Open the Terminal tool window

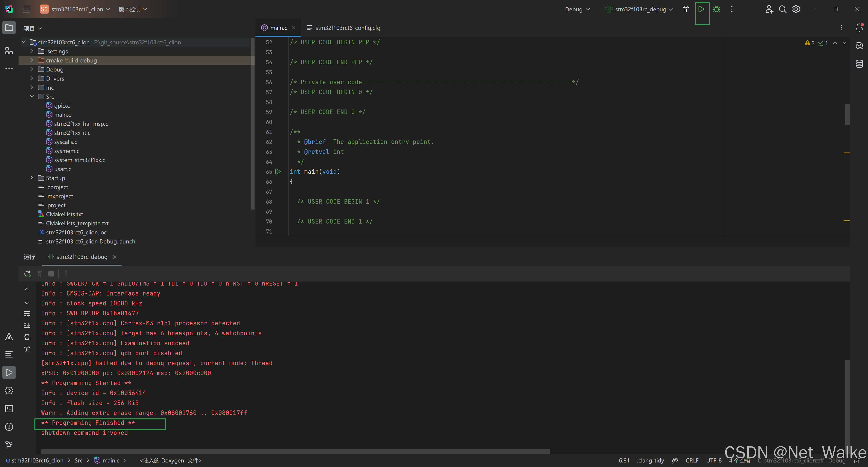[9, 409]
